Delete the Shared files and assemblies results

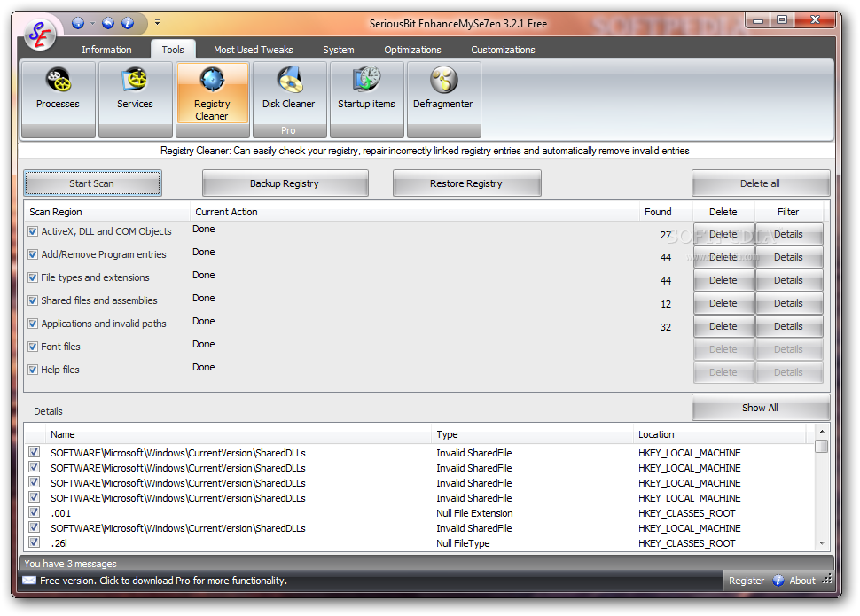point(723,303)
